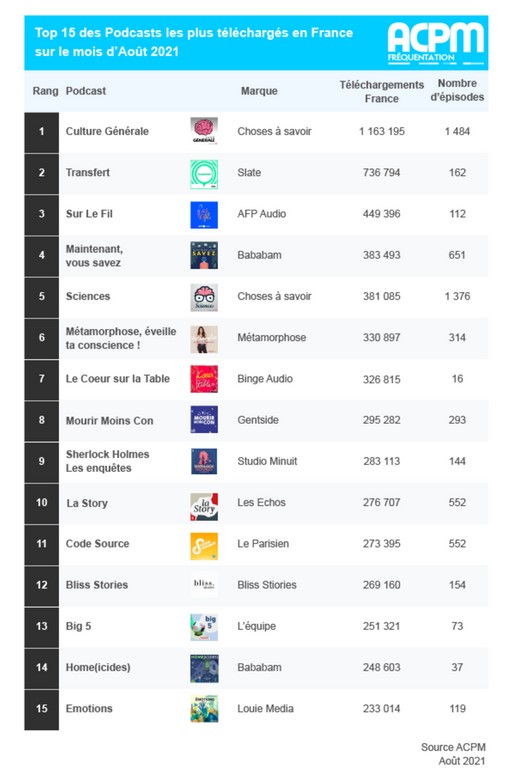Open the Sur Le Fil blue cover icon
517x782 pixels.
tap(204, 215)
